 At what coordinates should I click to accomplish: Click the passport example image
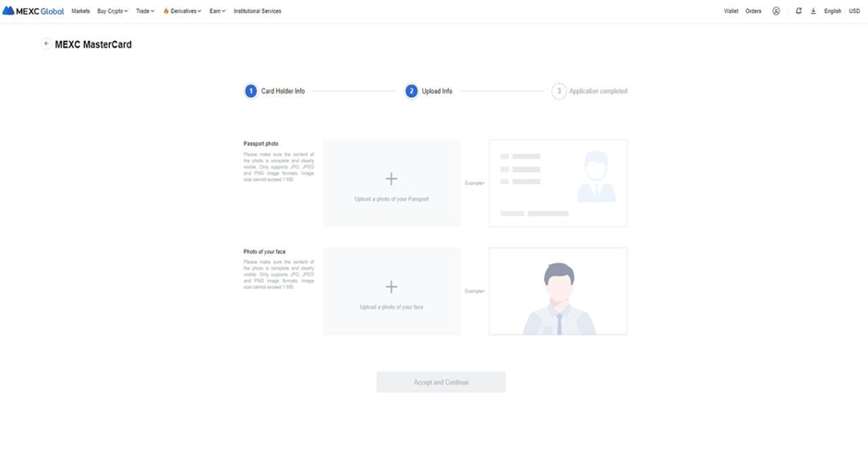(558, 183)
